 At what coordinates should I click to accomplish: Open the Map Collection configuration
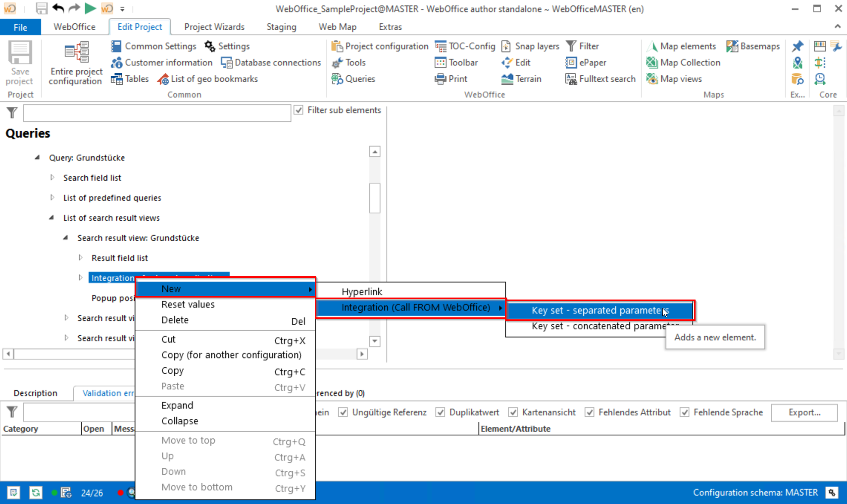683,62
